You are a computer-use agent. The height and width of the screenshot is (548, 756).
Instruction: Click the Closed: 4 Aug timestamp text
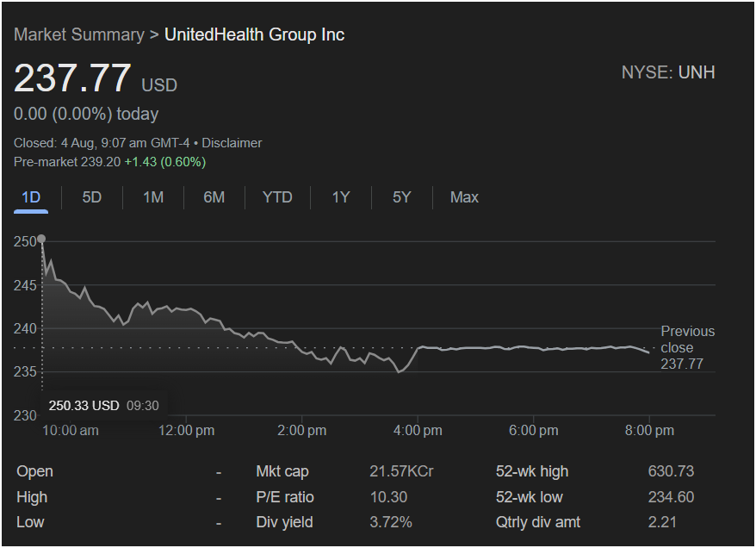coord(102,143)
